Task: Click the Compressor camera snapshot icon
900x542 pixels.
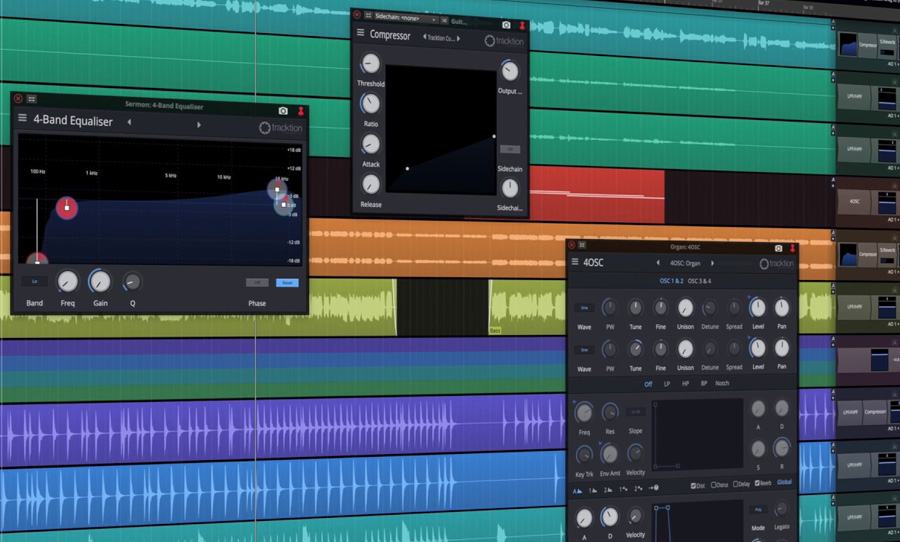Action: pyautogui.click(x=506, y=25)
